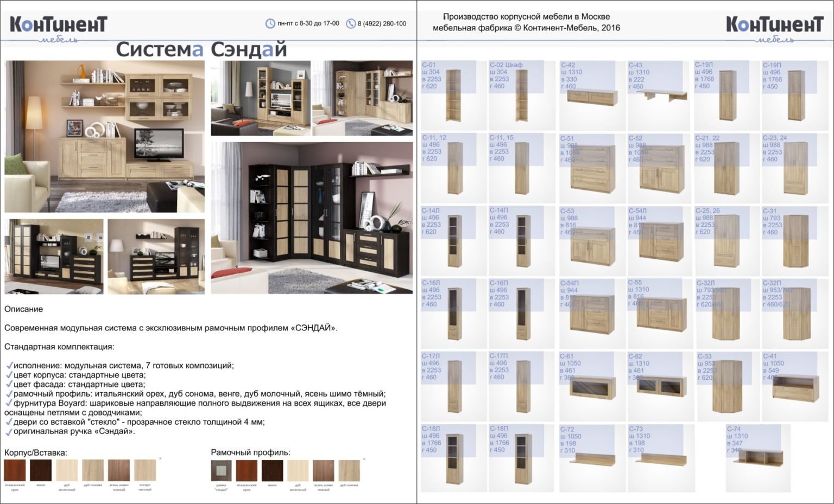Click the Описание heading
This screenshot has height=504, width=834.
click(x=23, y=309)
